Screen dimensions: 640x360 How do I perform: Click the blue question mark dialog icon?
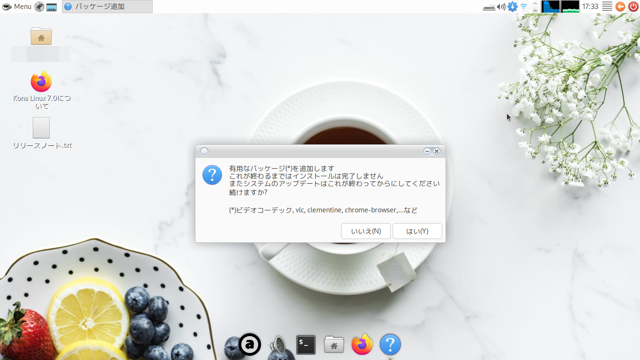[x=212, y=175]
